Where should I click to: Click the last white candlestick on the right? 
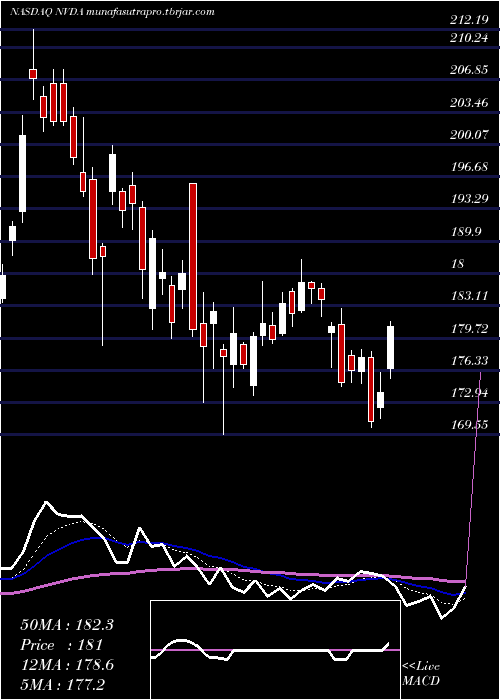point(391,348)
